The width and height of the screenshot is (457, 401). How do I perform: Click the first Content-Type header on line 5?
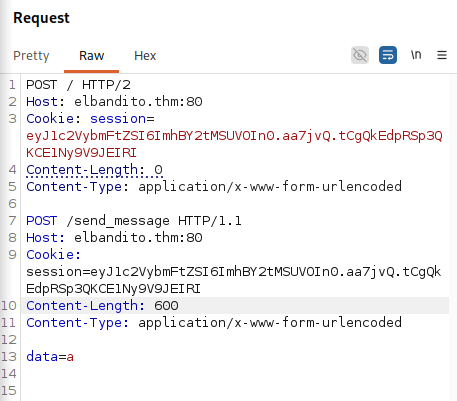point(214,187)
